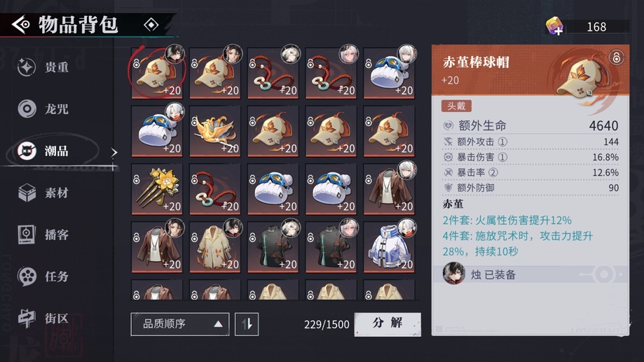The width and height of the screenshot is (644, 362).
Task: Open the 品质顺序 sort dropdown
Action: pos(180,324)
